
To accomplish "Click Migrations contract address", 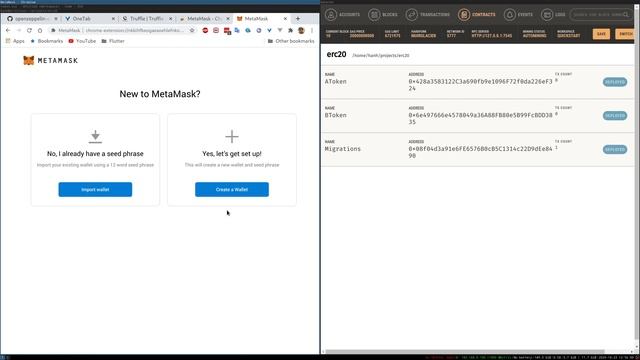I will coord(480,152).
